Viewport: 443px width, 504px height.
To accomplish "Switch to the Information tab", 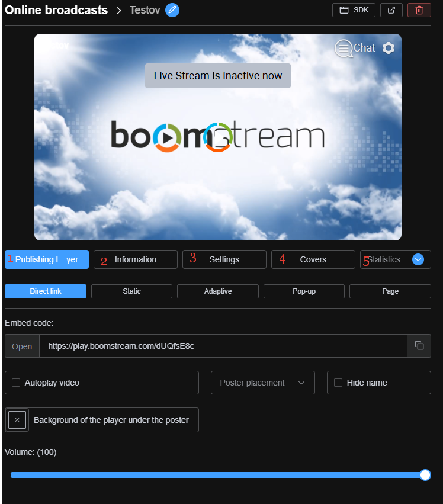I will pos(136,259).
